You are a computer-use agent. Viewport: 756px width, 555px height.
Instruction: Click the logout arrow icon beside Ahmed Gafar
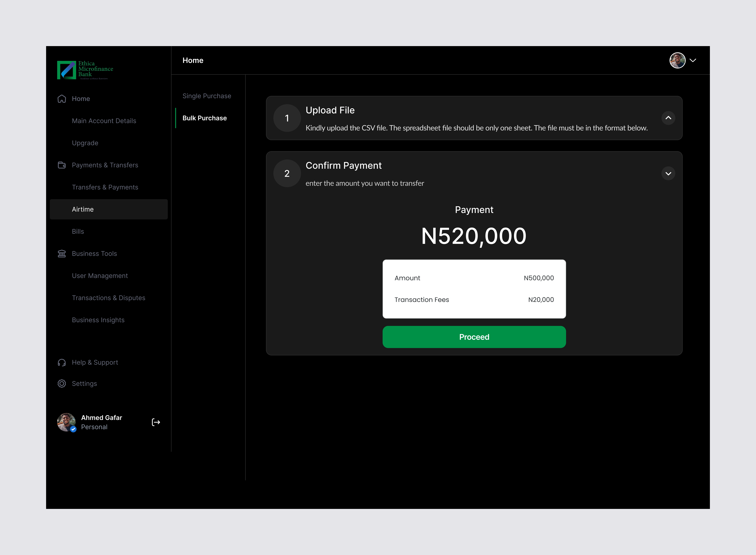click(156, 422)
